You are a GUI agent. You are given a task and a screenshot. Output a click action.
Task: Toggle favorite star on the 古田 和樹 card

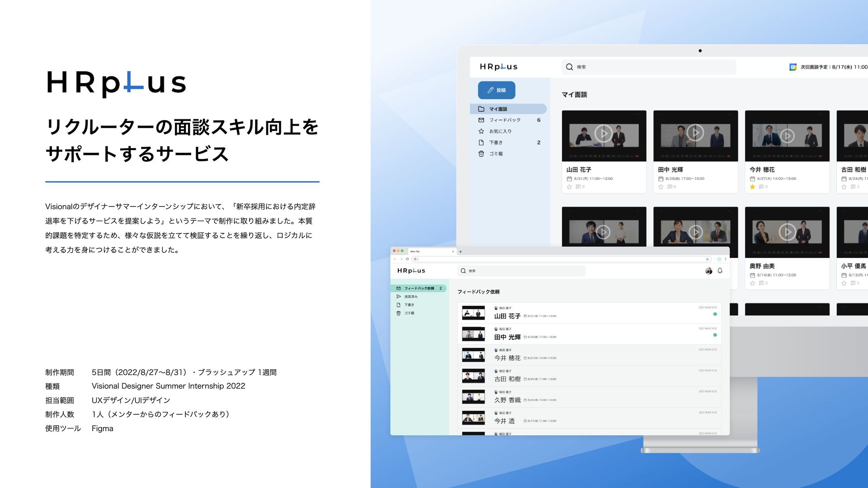click(x=844, y=187)
